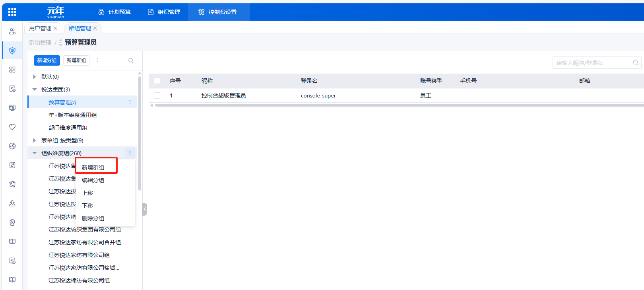644x290 pixels.
Task: Open the app grid launcher icon
Action: [x=12, y=12]
